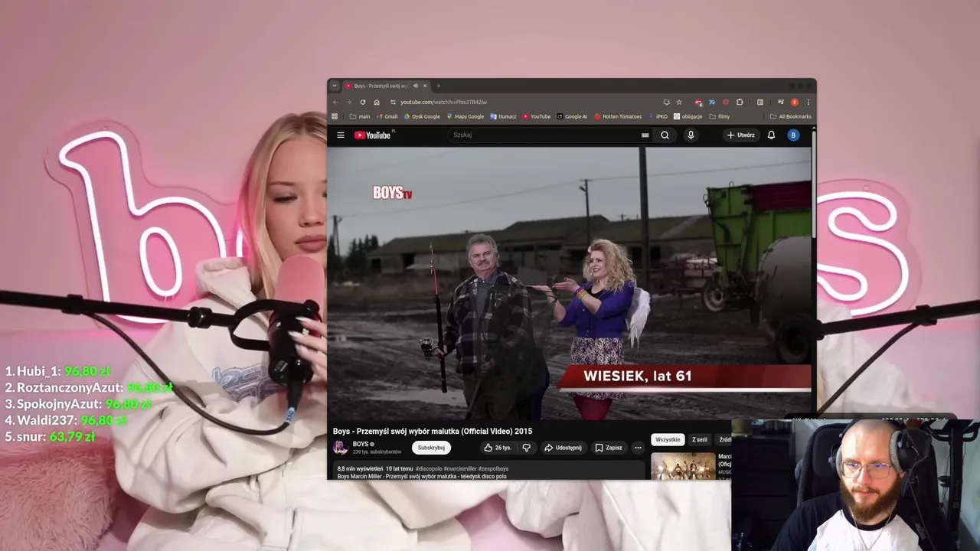Viewport: 980px width, 551px height.
Task: Select the Z serii filter chip
Action: click(x=700, y=440)
